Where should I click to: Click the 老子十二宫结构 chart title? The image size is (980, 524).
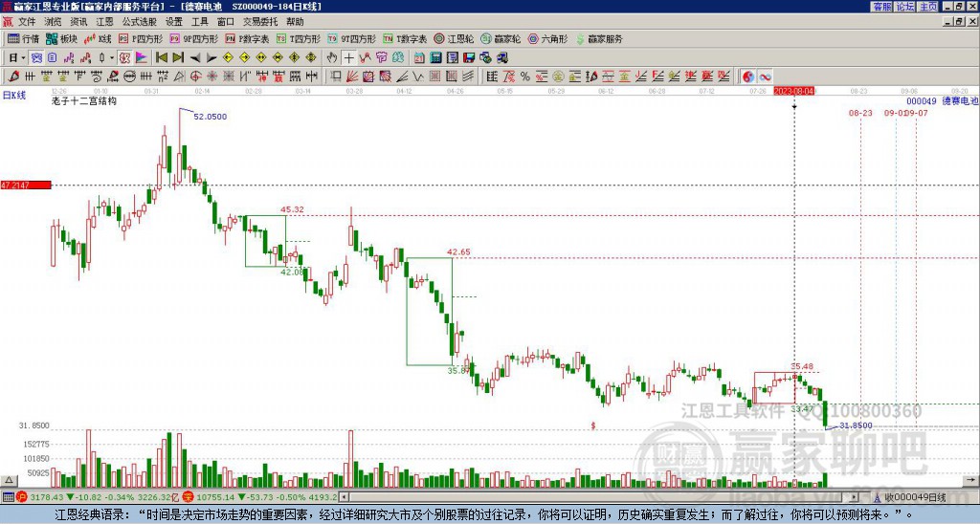[x=84, y=100]
